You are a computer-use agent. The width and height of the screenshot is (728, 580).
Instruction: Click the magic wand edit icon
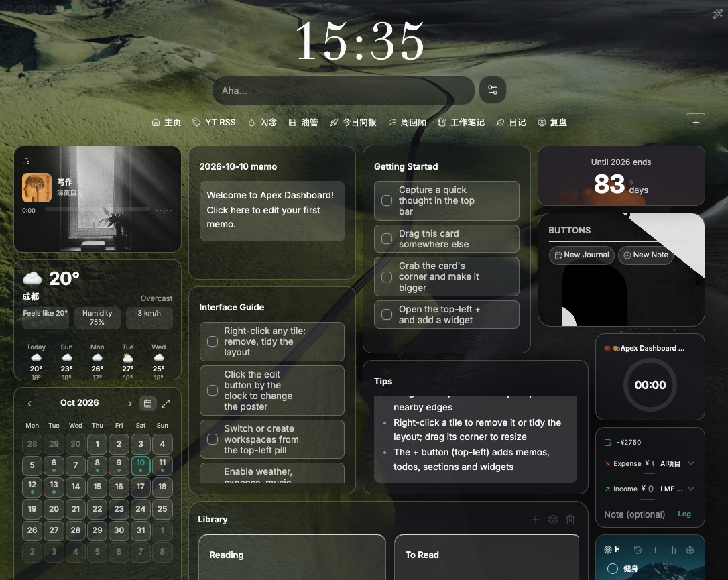pyautogui.click(x=717, y=14)
